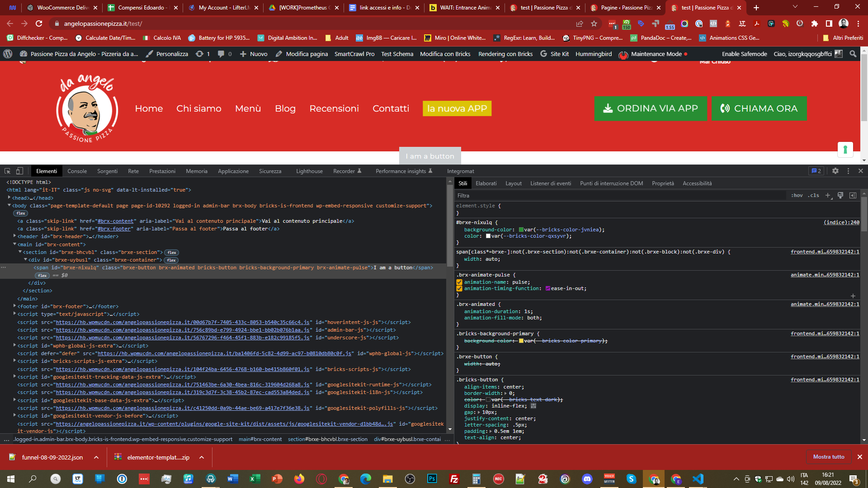Toggle the device toolbar icon in DevTools
868x488 pixels.
[19, 171]
